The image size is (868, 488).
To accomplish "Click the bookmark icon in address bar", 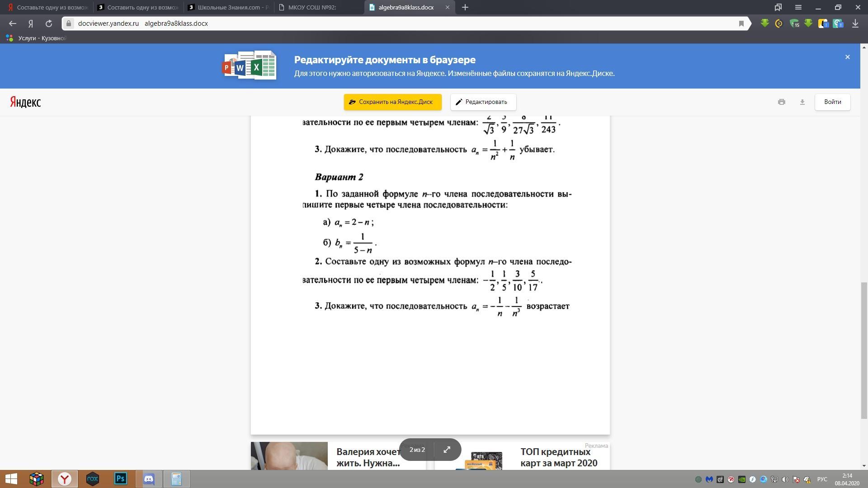I will [741, 23].
